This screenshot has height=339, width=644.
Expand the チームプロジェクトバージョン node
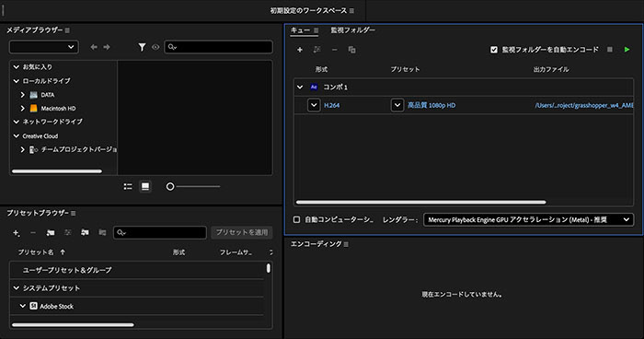23,150
